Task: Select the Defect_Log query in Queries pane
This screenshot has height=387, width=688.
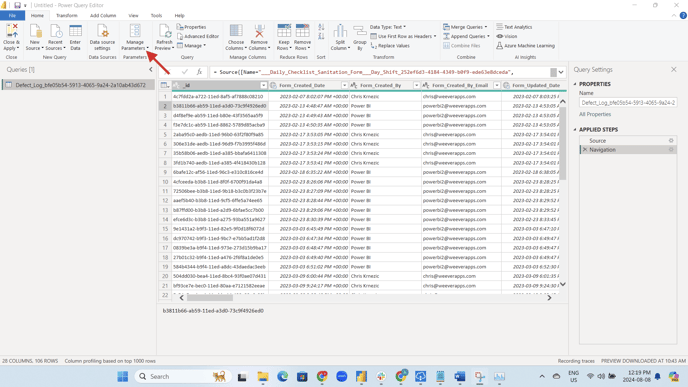Action: (x=78, y=85)
